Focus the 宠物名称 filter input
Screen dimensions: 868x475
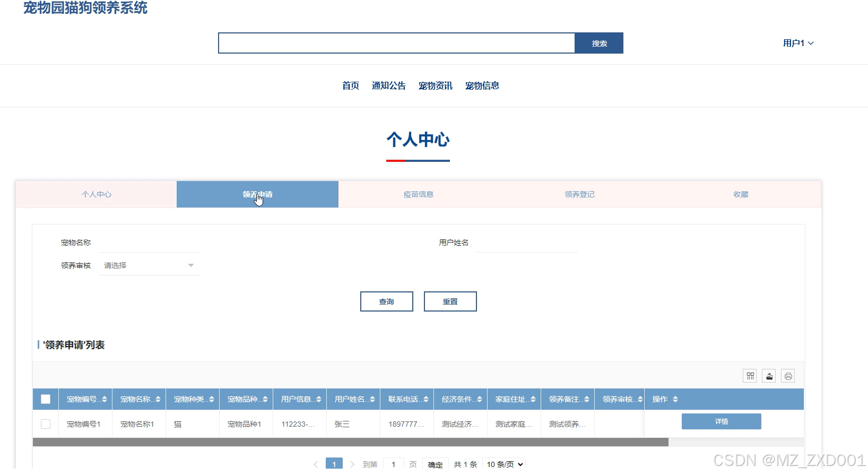[x=149, y=243]
